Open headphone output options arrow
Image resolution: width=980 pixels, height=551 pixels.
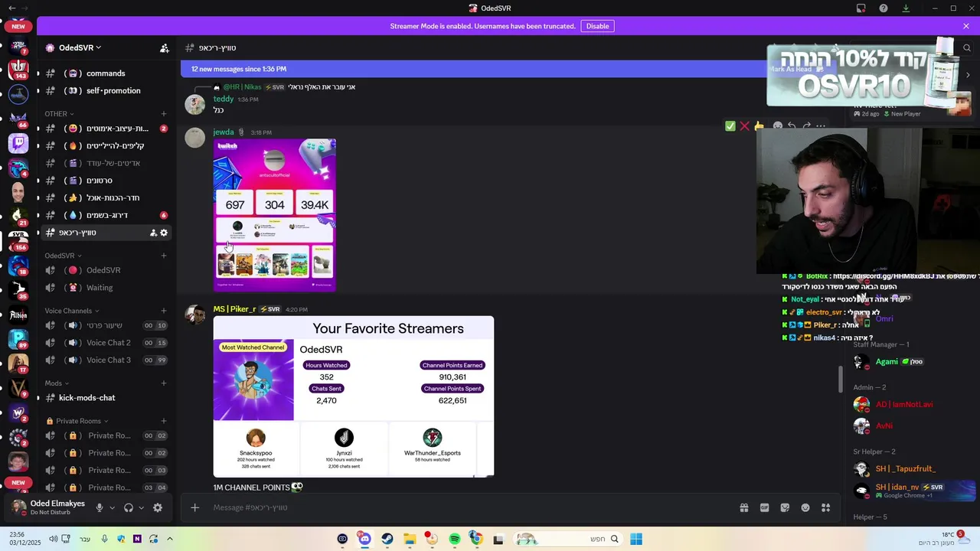pyautogui.click(x=142, y=507)
